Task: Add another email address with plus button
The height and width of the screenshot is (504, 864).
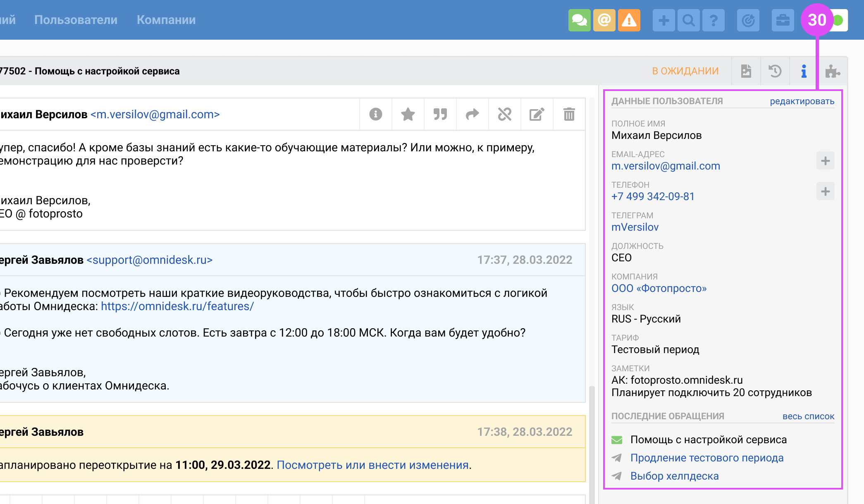Action: [x=825, y=161]
